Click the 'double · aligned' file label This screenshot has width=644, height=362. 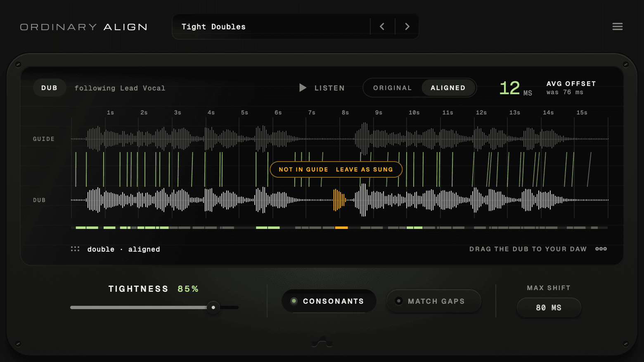click(123, 249)
